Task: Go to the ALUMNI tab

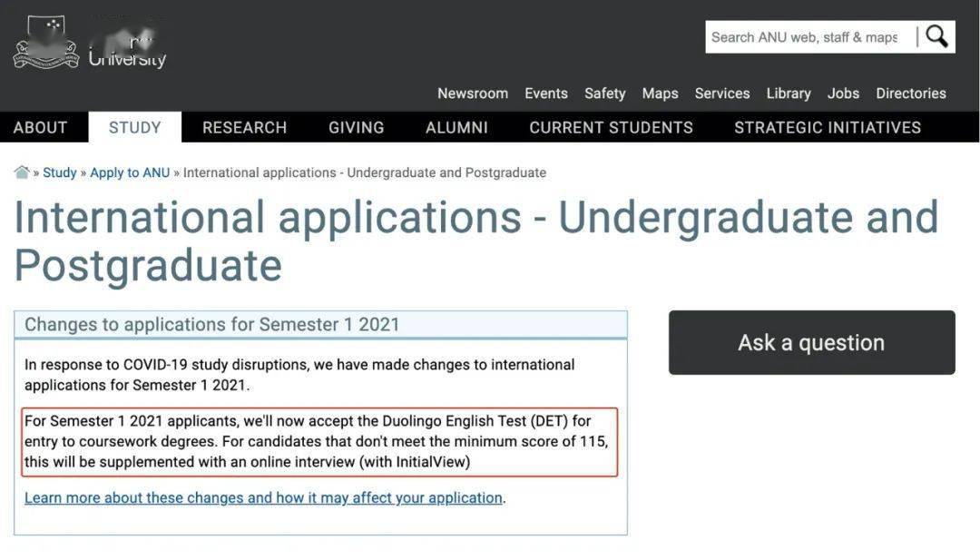Action: [x=456, y=127]
